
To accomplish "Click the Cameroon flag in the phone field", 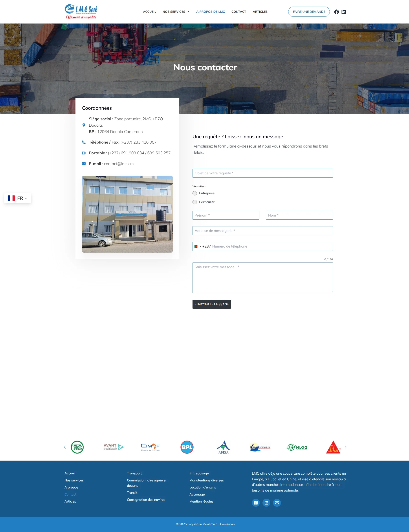I will click(197, 246).
